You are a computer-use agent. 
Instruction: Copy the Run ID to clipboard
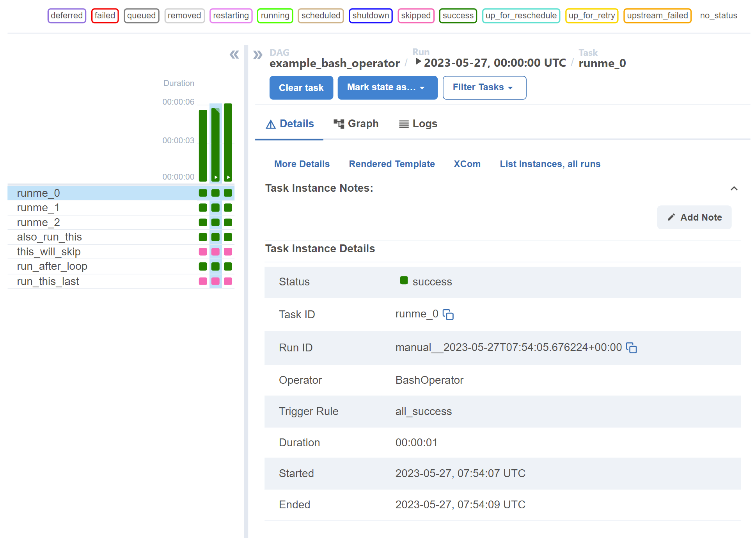(631, 348)
